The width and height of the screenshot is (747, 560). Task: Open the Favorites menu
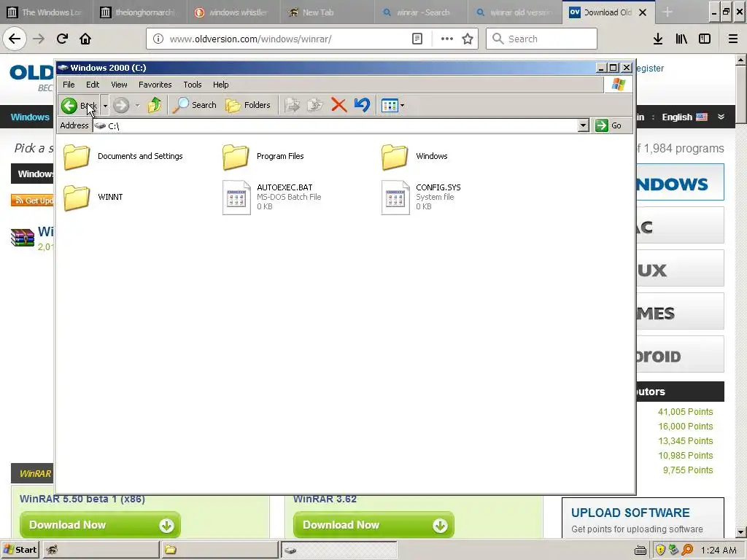point(155,85)
